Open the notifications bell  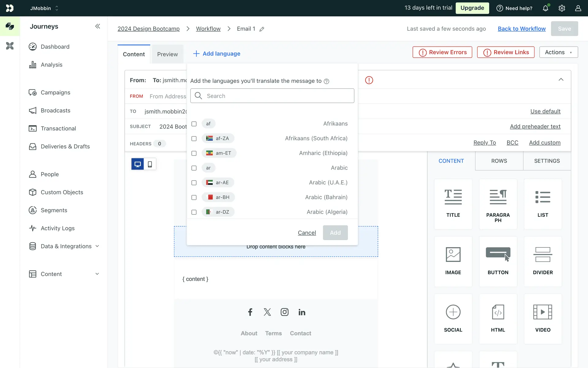[x=545, y=8]
